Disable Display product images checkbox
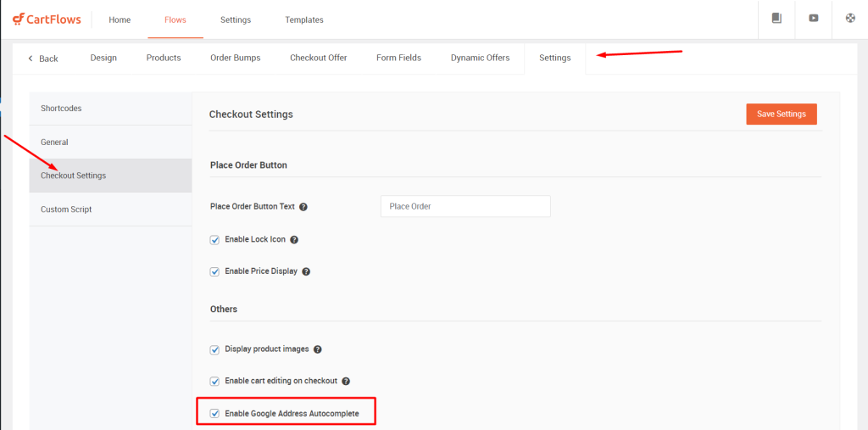 (214, 349)
